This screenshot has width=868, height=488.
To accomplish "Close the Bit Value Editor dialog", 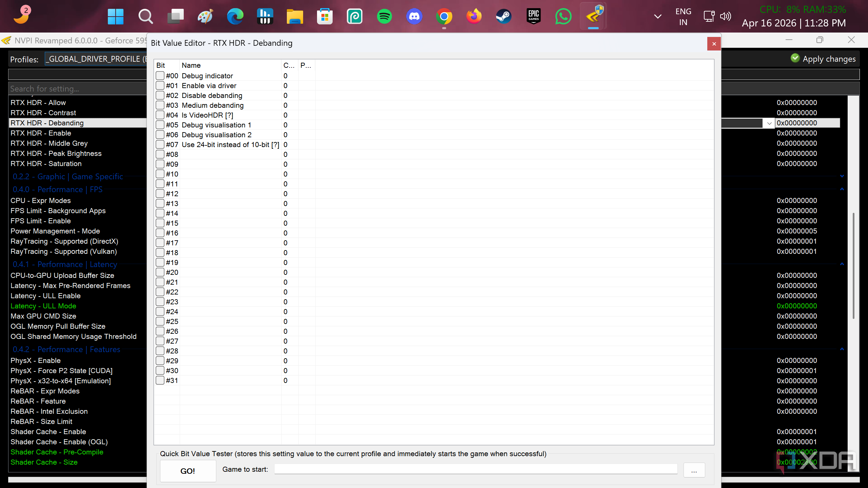I will pos(714,44).
